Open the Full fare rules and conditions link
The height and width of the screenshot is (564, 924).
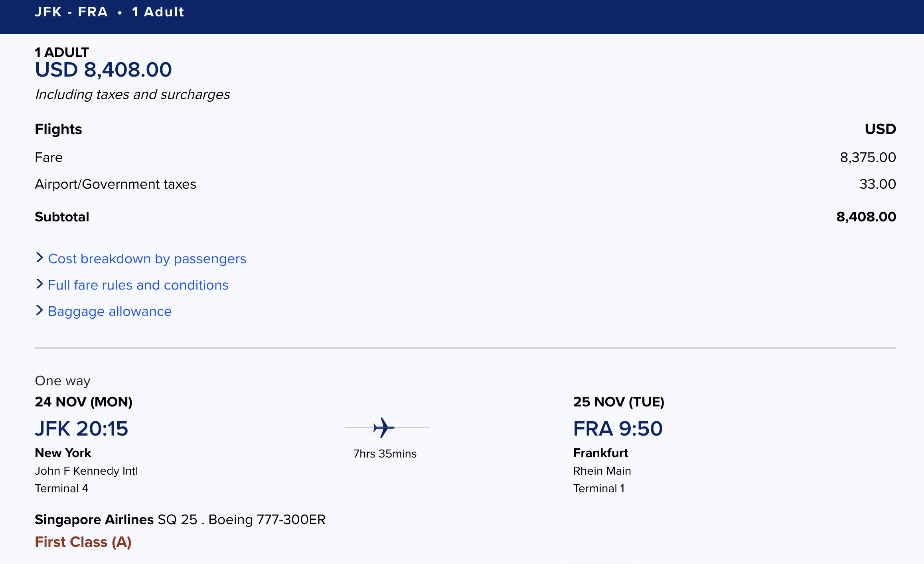pos(138,285)
